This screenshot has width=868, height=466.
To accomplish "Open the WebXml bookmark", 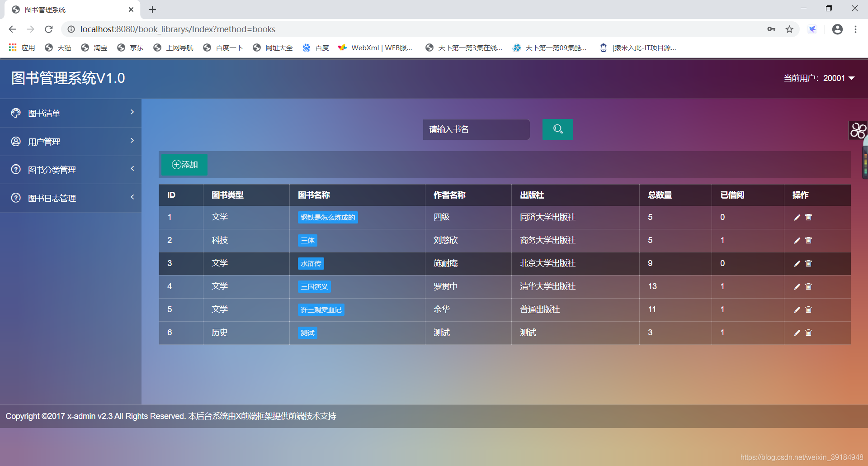I will click(375, 48).
